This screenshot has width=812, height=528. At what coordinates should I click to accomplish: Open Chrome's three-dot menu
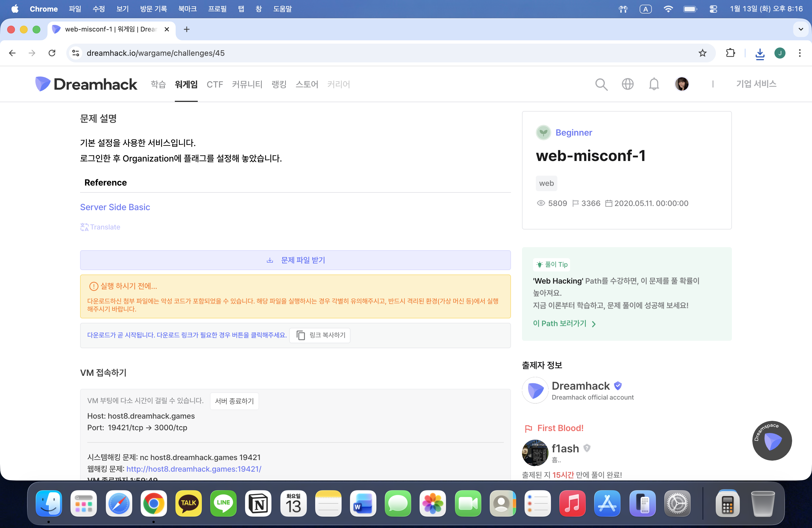(x=799, y=53)
